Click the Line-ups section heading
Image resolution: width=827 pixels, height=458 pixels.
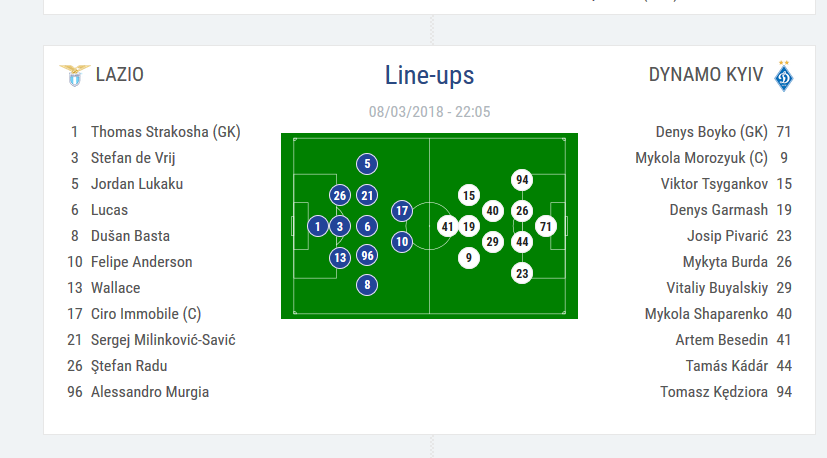429,75
